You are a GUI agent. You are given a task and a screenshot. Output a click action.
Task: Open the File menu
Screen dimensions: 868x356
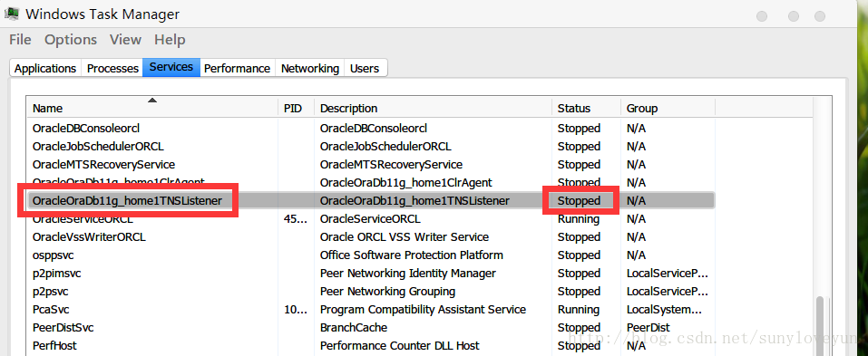point(20,40)
